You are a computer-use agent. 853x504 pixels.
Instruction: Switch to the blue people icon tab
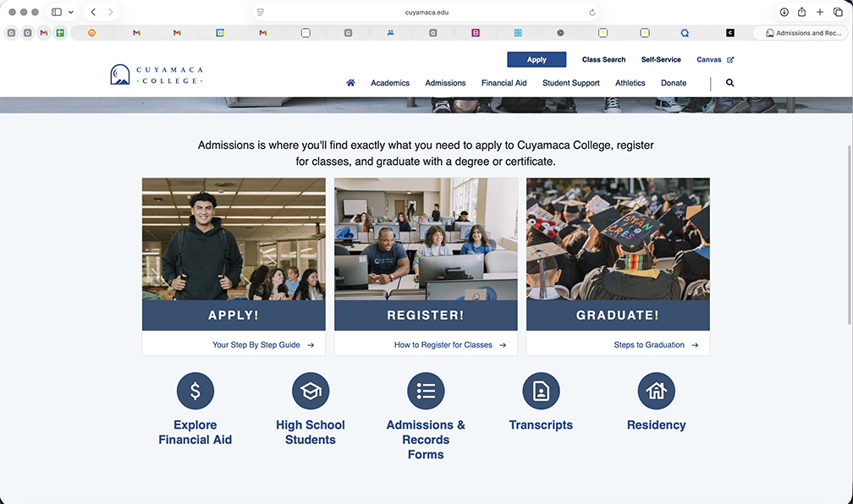click(x=391, y=33)
